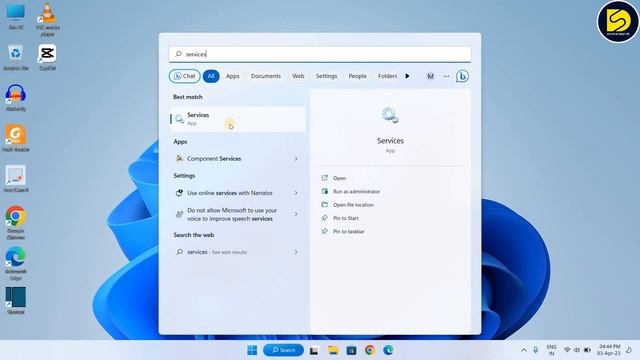Click the search input field

click(320, 54)
